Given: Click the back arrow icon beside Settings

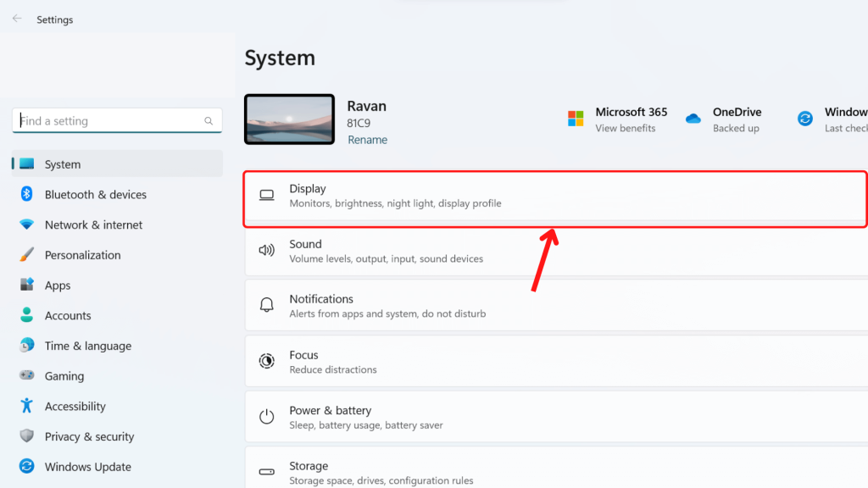Looking at the screenshot, I should pos(17,19).
